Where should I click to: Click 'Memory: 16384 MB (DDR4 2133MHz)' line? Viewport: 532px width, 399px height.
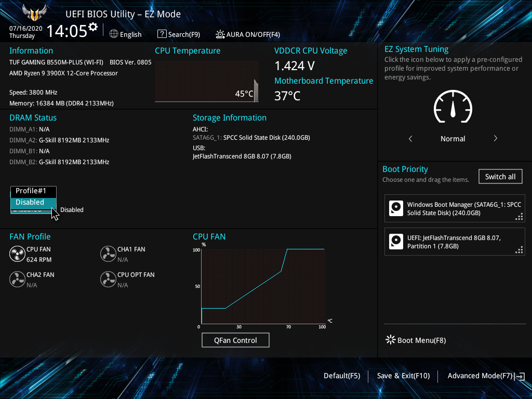click(61, 103)
